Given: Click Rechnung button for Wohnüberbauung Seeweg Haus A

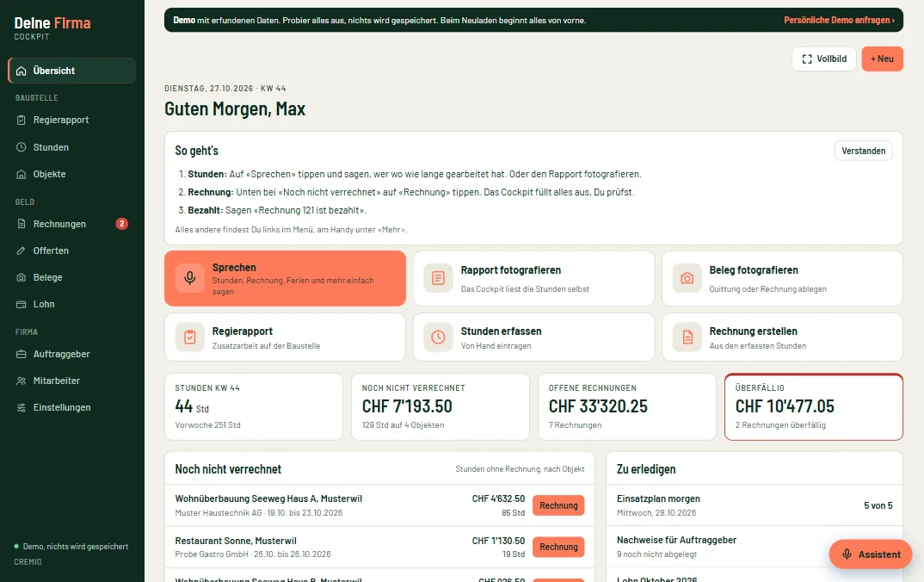Looking at the screenshot, I should 558,505.
